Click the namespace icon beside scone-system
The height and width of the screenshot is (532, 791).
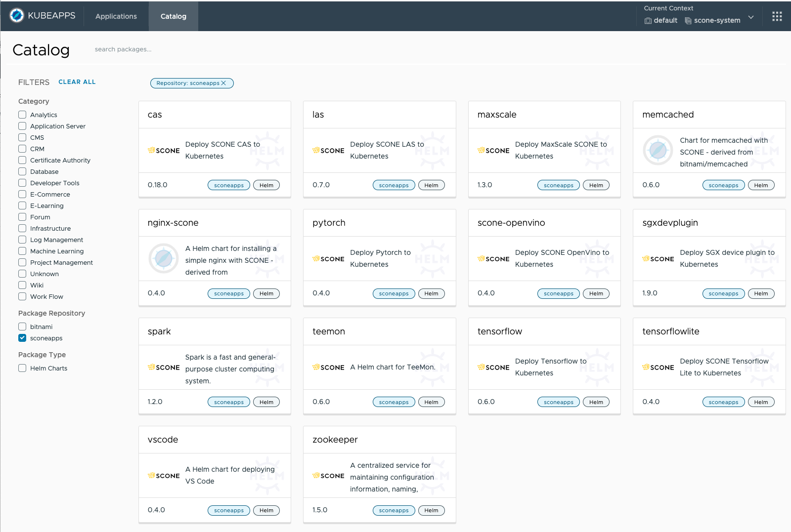click(x=688, y=21)
